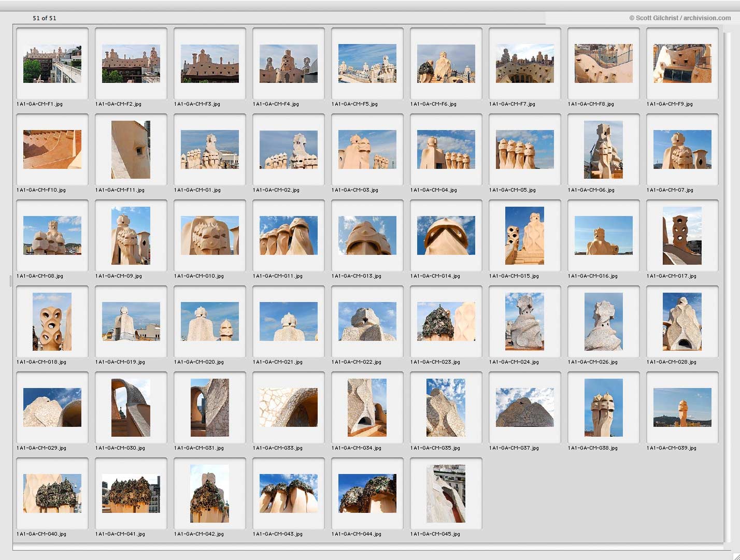Click thumbnail 1A1-GA-CM-G7.jpg
Viewport: 740px width, 560px height.
682,150
